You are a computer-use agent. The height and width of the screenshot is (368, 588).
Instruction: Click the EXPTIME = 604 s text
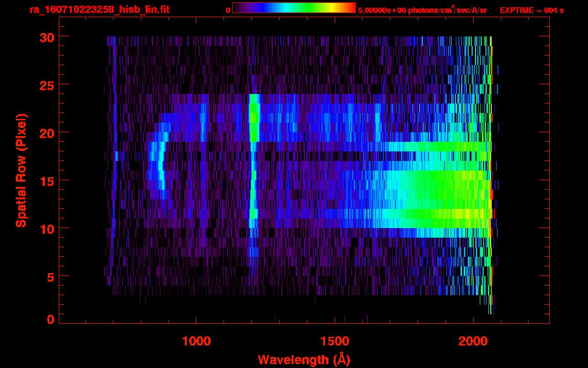531,10
